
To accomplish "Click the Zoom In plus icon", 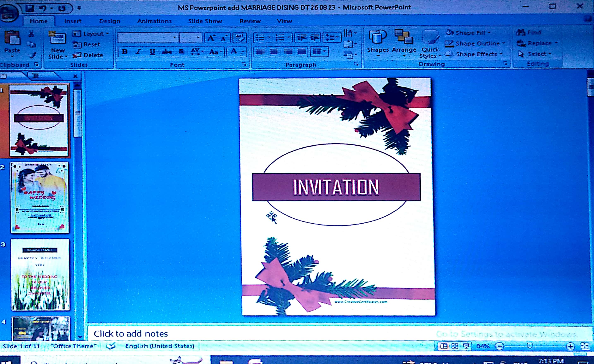I will click(570, 346).
